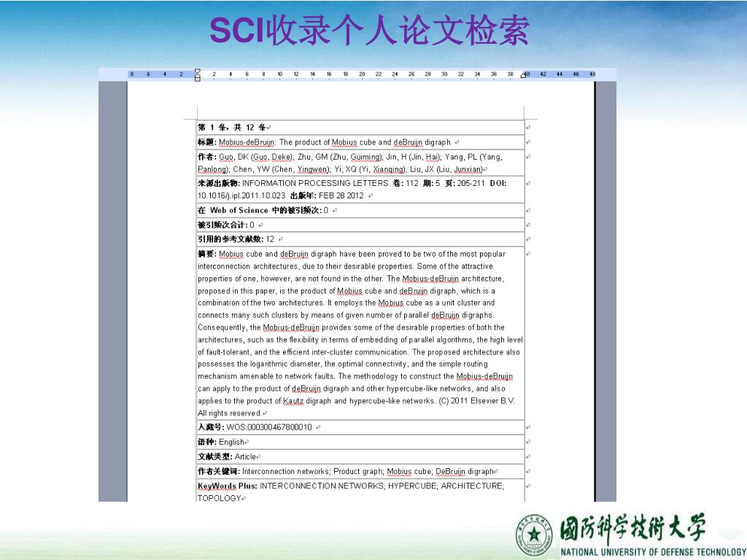Screen dimensions: 747x560
Task: Click the Web of Science 中的被引频次 row
Action: [x=360, y=210]
